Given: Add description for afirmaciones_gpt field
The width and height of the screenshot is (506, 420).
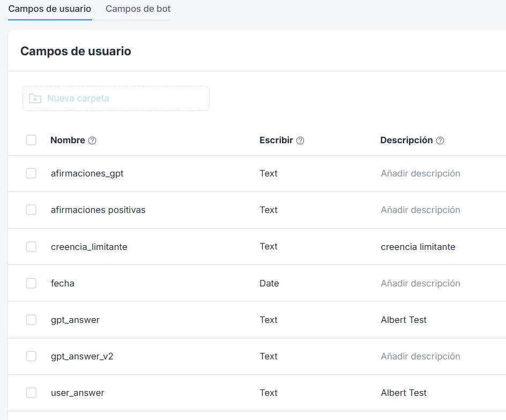Looking at the screenshot, I should 420,173.
